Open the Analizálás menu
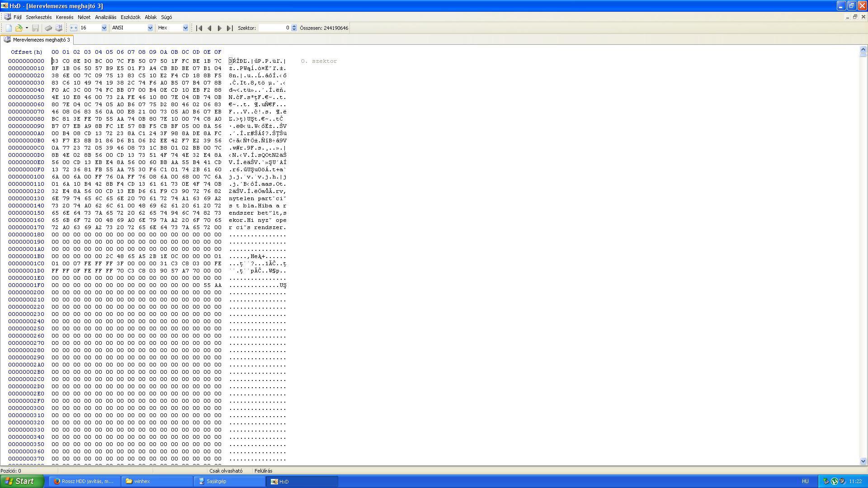Viewport: 868px width, 488px height. tap(105, 17)
